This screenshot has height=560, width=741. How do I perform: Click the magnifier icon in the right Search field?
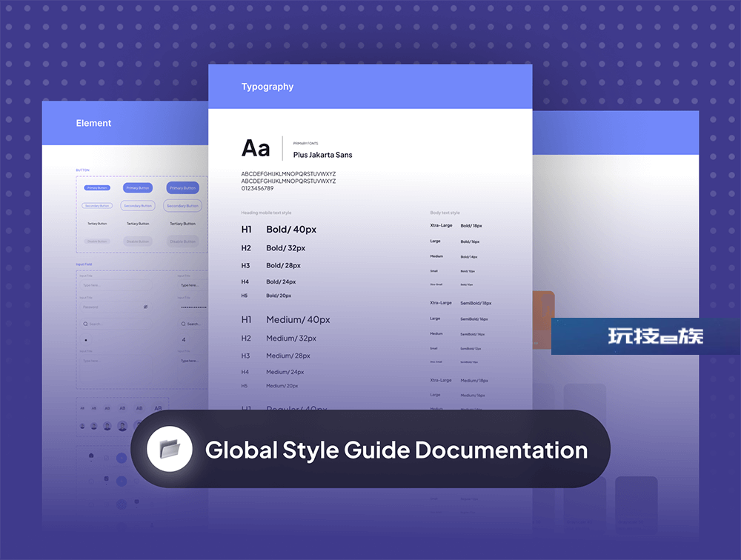coord(183,324)
